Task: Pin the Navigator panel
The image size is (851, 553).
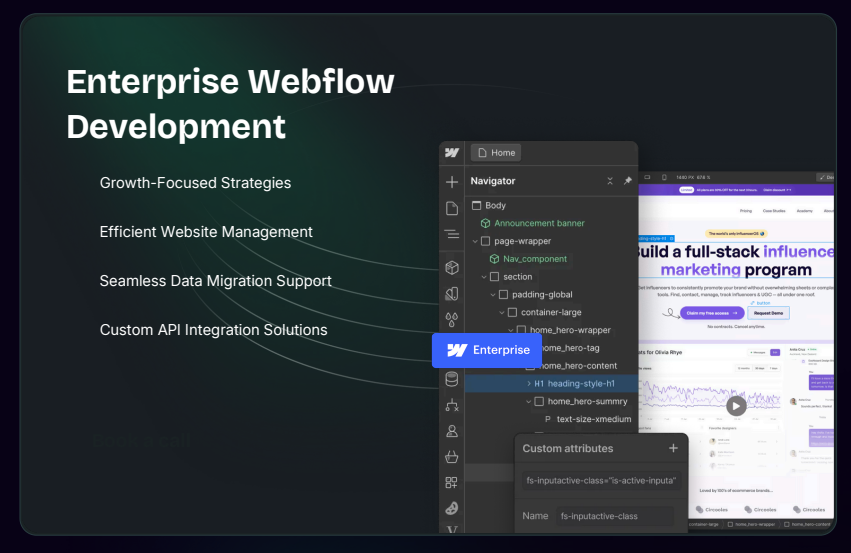Action: tap(628, 181)
